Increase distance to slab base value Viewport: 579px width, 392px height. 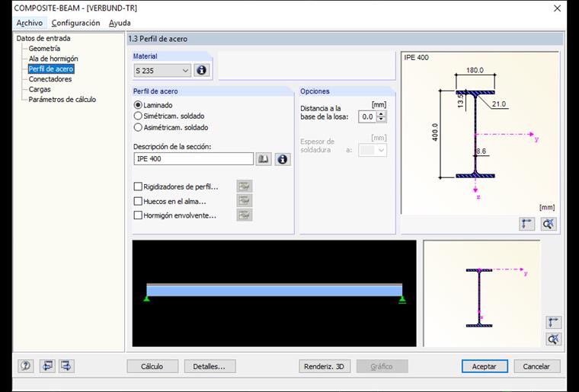click(x=382, y=114)
